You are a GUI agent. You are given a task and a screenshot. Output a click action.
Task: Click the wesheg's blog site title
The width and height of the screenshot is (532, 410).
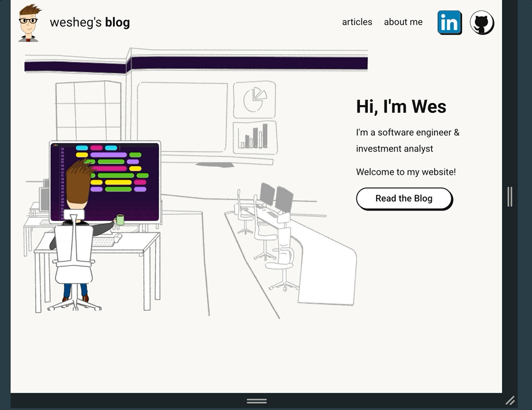(90, 22)
